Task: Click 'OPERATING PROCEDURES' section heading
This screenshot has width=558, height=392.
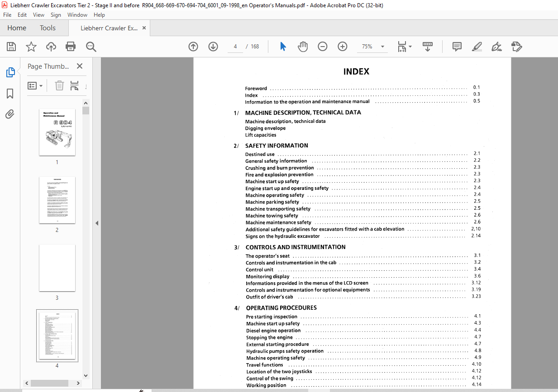Action: click(x=281, y=308)
